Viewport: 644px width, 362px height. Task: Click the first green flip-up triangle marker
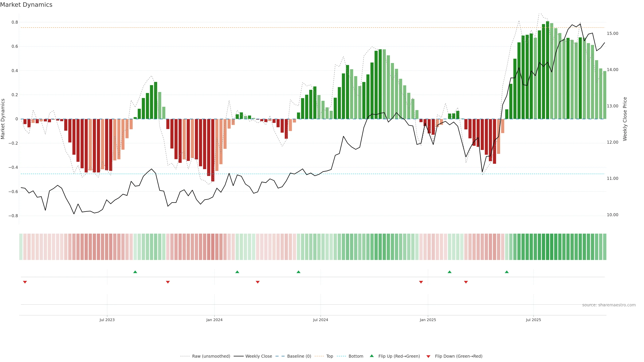tap(135, 272)
